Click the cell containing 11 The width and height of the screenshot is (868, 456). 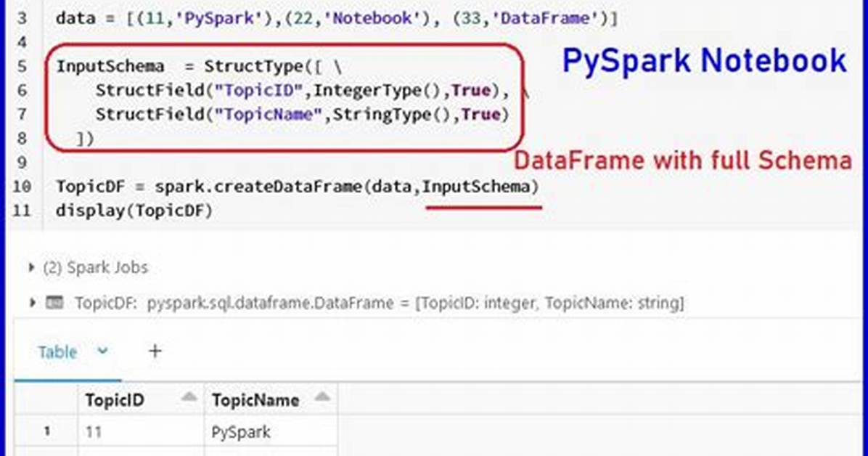point(141,431)
